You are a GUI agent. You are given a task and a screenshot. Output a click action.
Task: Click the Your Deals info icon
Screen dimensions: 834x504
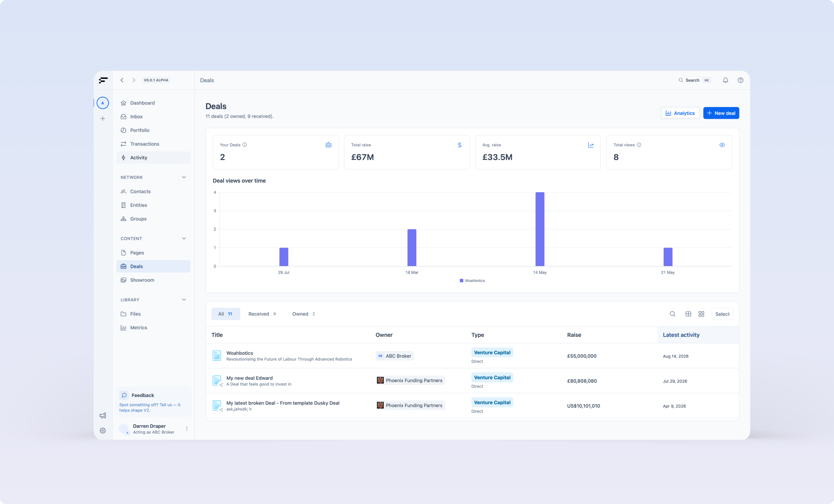click(245, 145)
